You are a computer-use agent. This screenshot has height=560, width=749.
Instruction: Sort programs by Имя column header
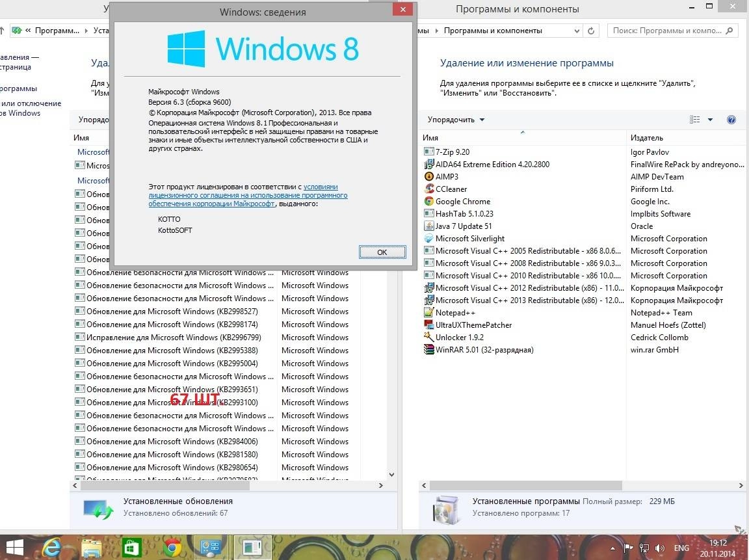coord(522,138)
